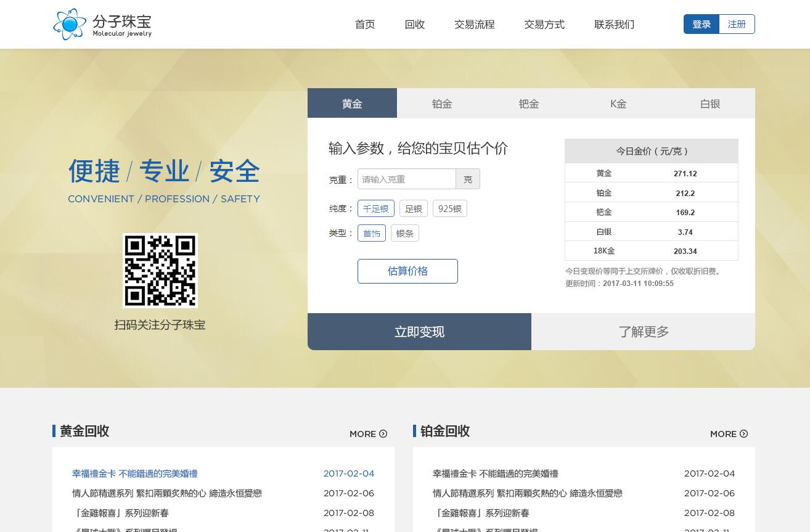This screenshot has height=532, width=810.
Task: Open the 联系我们 menu item
Action: pyautogui.click(x=614, y=24)
